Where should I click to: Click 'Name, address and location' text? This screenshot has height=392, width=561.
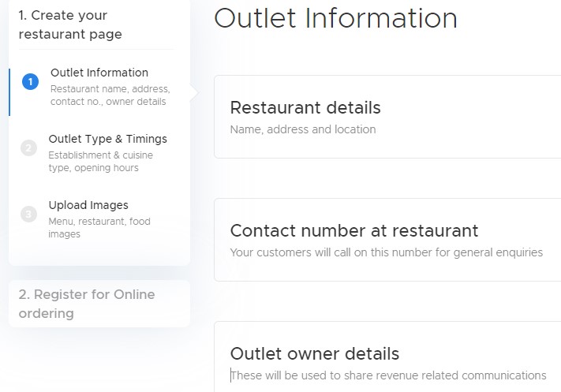[x=303, y=129]
